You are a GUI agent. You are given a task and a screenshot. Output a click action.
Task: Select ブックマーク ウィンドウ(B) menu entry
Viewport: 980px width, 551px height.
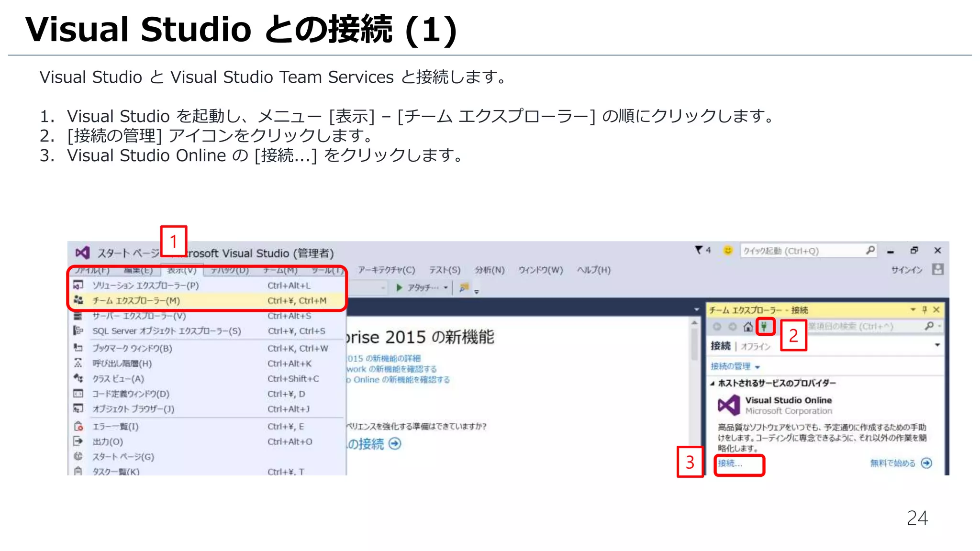(207, 348)
